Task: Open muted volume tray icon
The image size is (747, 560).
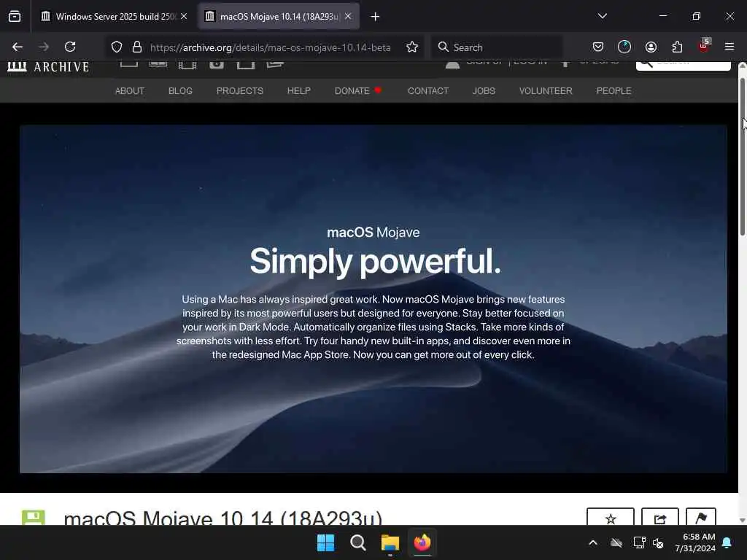Action: click(658, 542)
